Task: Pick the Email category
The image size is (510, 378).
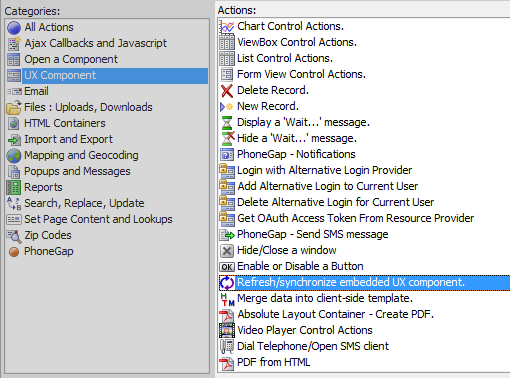Action: point(36,91)
